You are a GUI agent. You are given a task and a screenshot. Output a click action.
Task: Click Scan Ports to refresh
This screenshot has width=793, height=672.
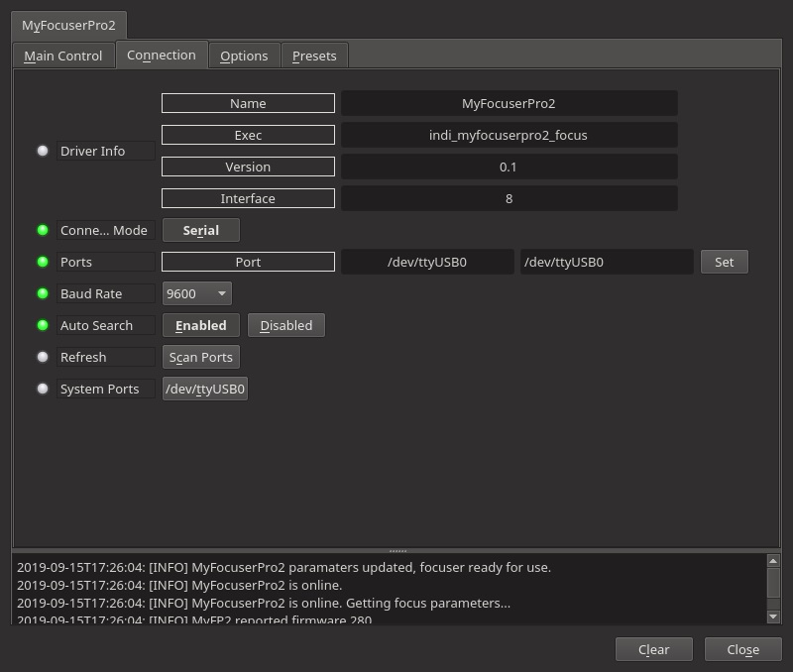201,358
